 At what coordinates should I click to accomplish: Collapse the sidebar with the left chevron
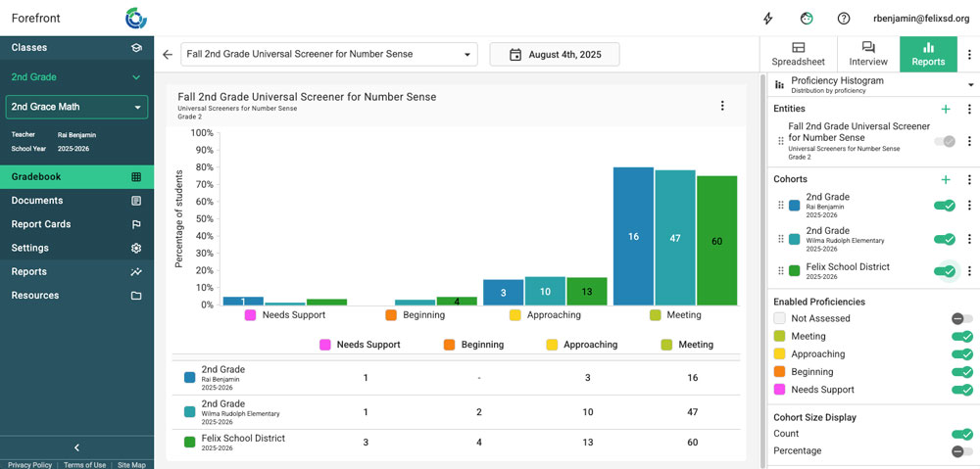coord(76,447)
